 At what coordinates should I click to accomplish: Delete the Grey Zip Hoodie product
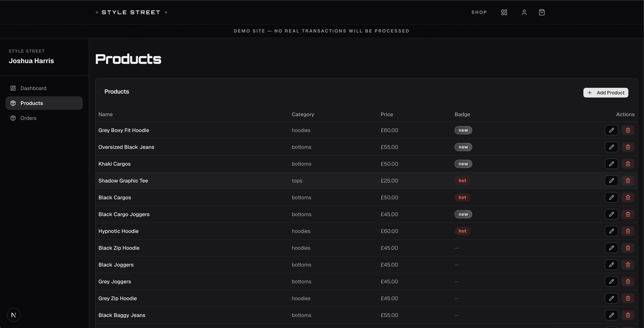coord(628,298)
